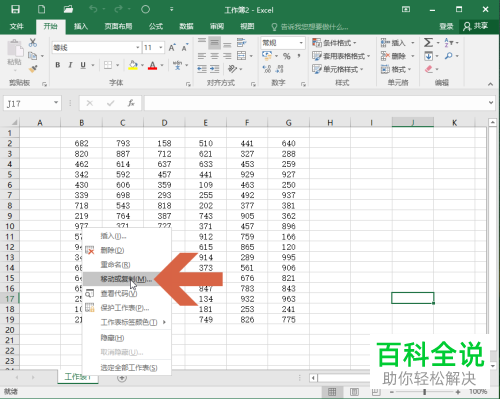The height and width of the screenshot is (399, 500).
Task: Click the New document icon
Action: pyautogui.click(x=42, y=9)
